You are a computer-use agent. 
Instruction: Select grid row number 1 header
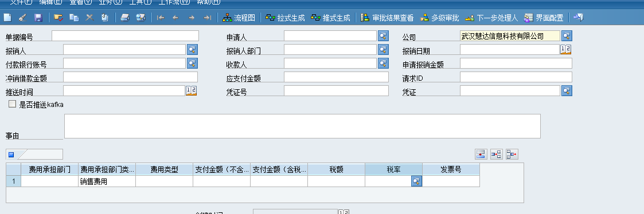pyautogui.click(x=14, y=181)
